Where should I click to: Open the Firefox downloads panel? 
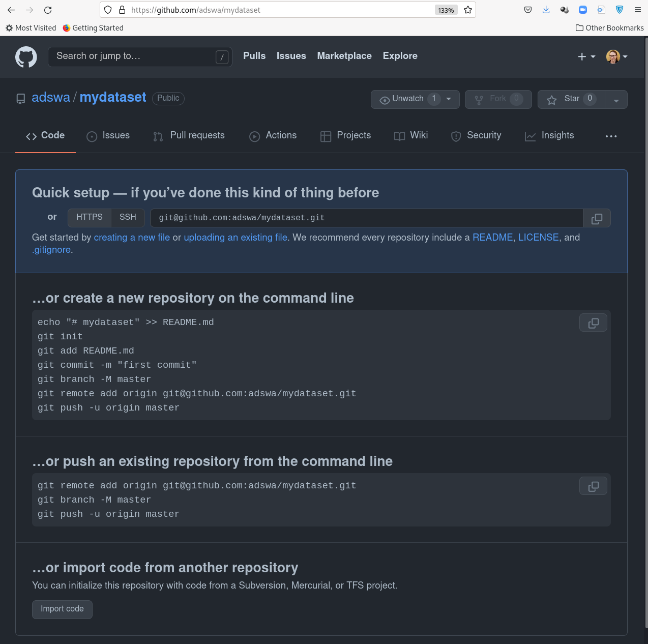[x=546, y=10]
